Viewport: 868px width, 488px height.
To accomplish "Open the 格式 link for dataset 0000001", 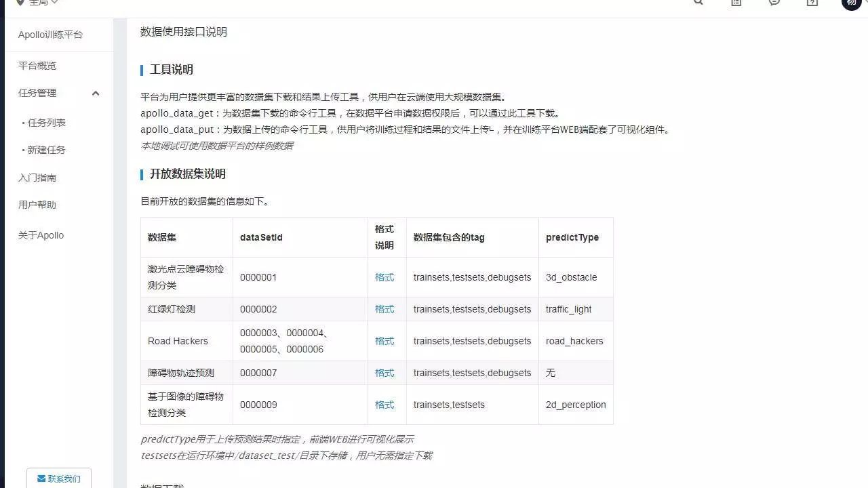I will (x=384, y=277).
